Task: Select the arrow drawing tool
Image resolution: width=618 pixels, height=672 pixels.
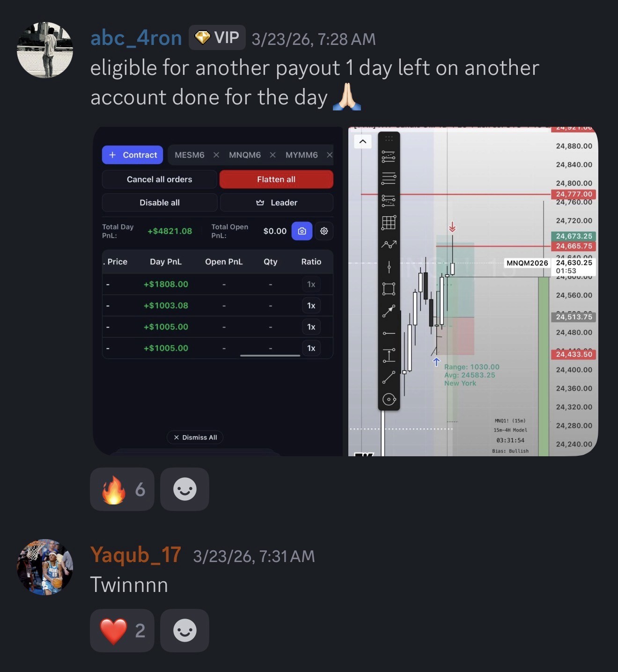Action: point(389,311)
